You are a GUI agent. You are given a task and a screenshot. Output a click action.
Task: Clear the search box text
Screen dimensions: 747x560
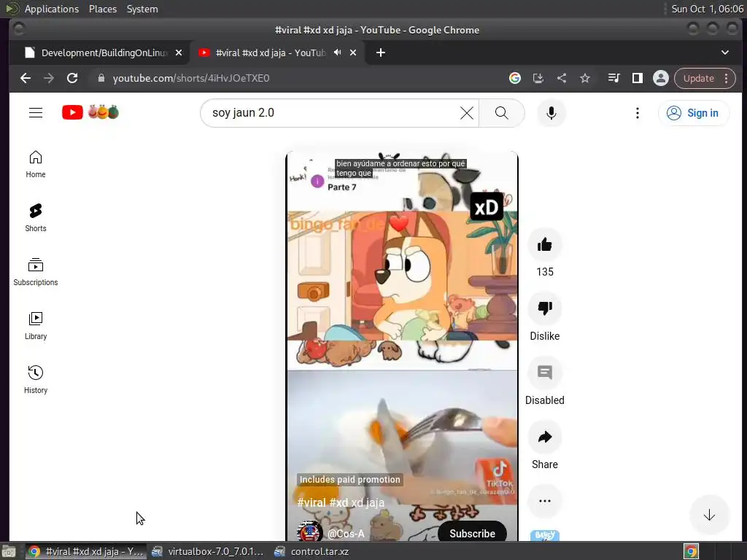tap(467, 113)
